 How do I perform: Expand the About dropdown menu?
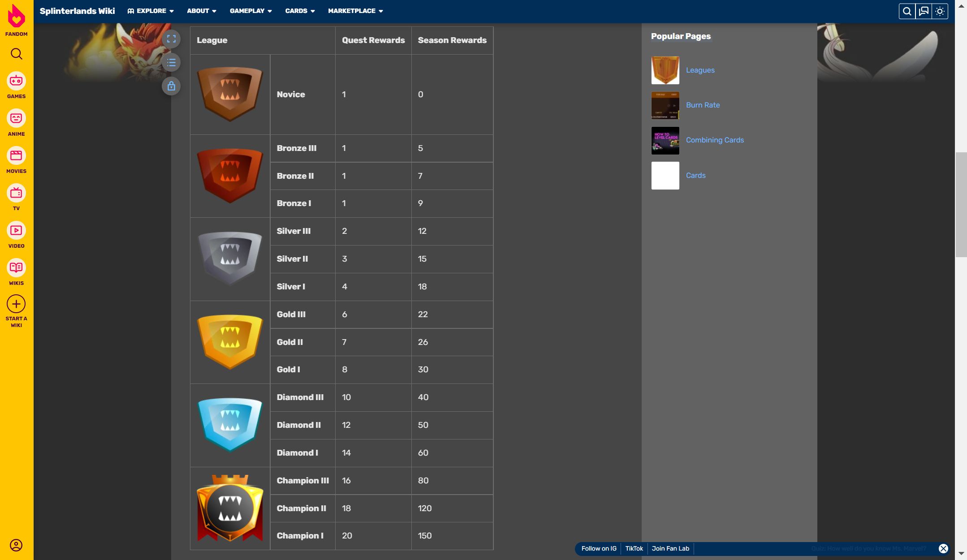pyautogui.click(x=202, y=11)
